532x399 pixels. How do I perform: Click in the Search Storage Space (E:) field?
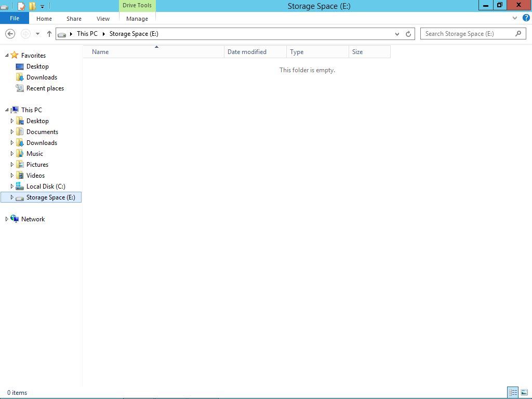[x=468, y=34]
